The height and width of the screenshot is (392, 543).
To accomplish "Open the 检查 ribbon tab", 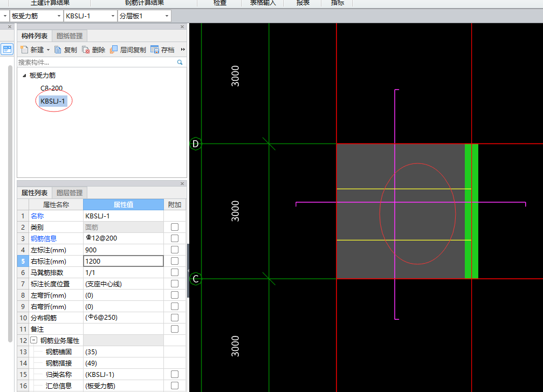I will tap(220, 3).
